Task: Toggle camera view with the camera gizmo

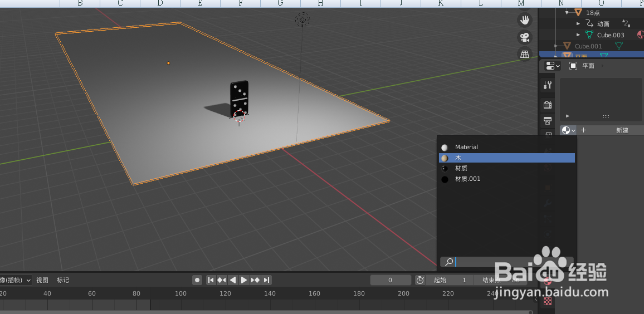Action: click(524, 37)
